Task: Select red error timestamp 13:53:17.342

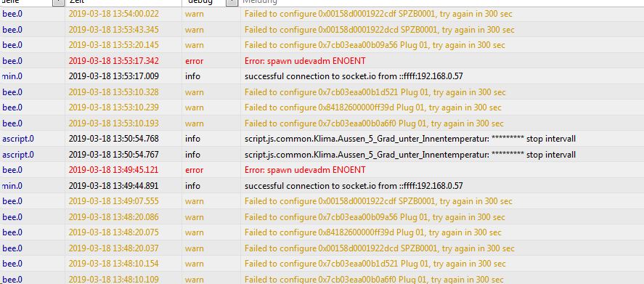Action: (113, 61)
